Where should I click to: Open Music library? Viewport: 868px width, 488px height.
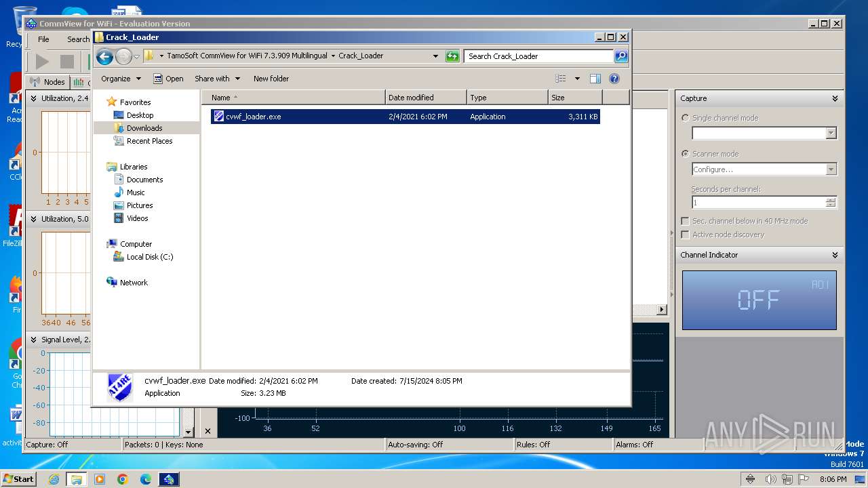point(136,192)
